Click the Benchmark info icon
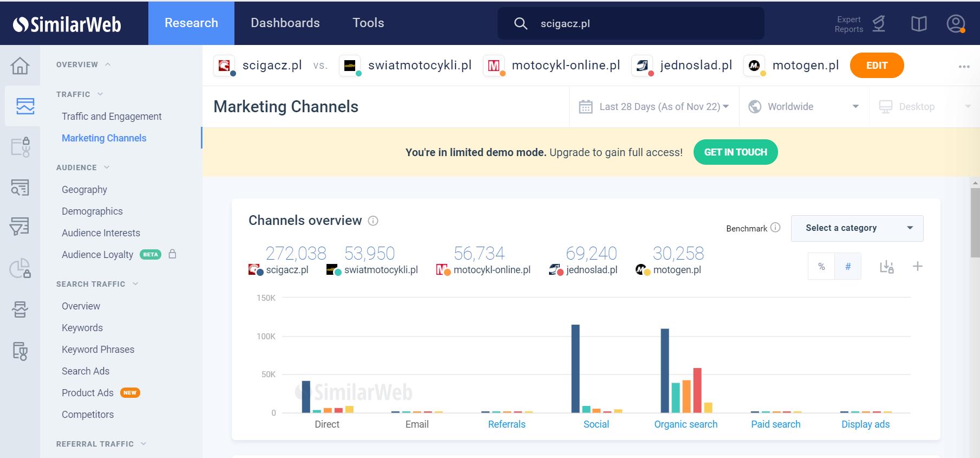The width and height of the screenshot is (980, 458). click(775, 228)
